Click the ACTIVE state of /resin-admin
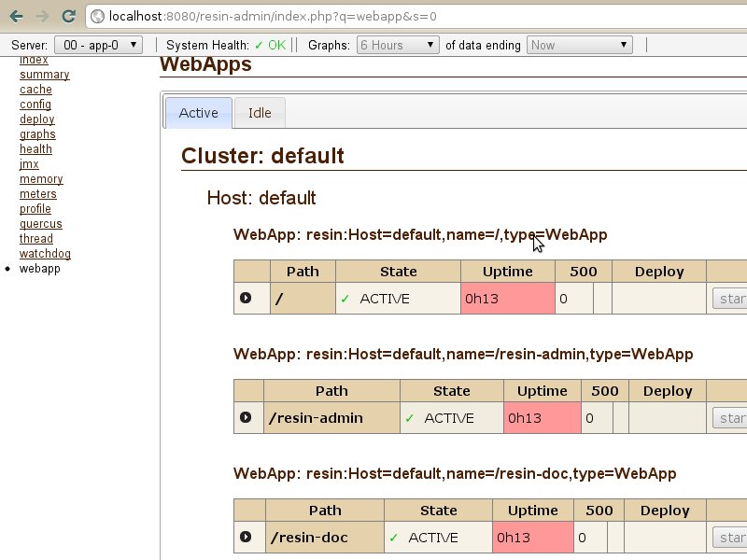 [x=452, y=417]
